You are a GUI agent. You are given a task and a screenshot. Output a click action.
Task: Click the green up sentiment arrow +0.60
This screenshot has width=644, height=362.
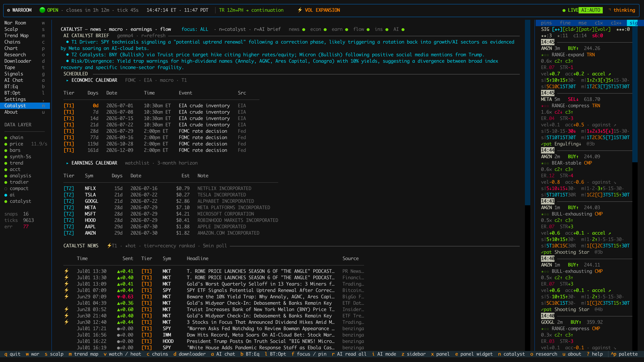(x=119, y=310)
